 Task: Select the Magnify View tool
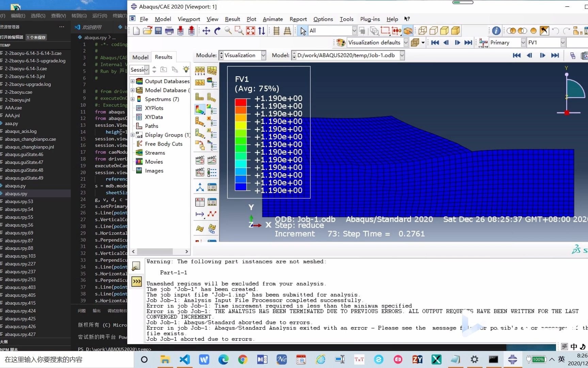[x=228, y=31]
